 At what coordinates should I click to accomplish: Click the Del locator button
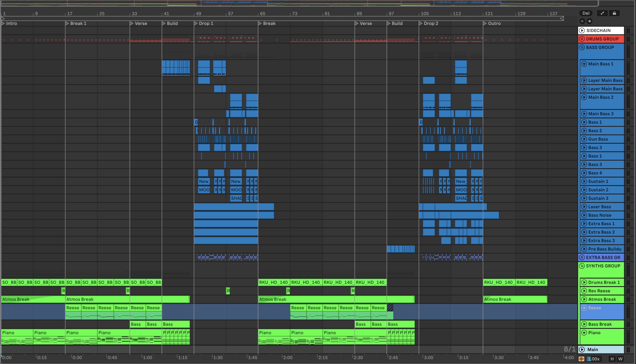coord(586,13)
